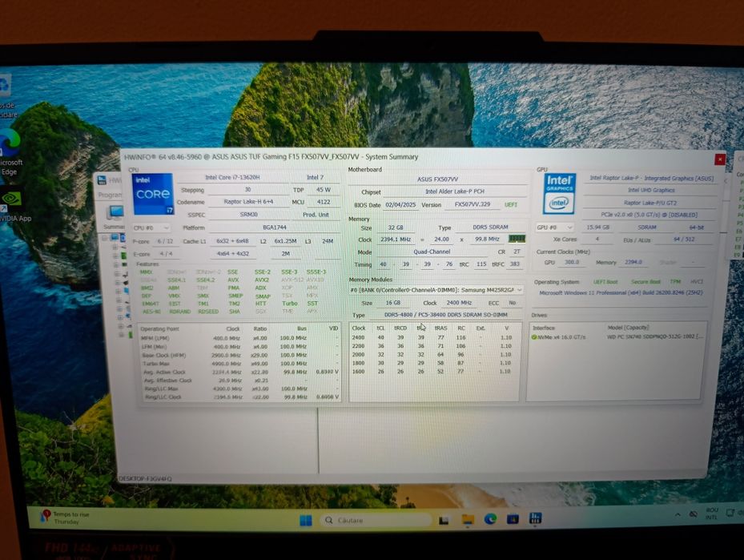The height and width of the screenshot is (560, 744).
Task: Click the Intel Graphics logo in GPU panel
Action: (559, 194)
